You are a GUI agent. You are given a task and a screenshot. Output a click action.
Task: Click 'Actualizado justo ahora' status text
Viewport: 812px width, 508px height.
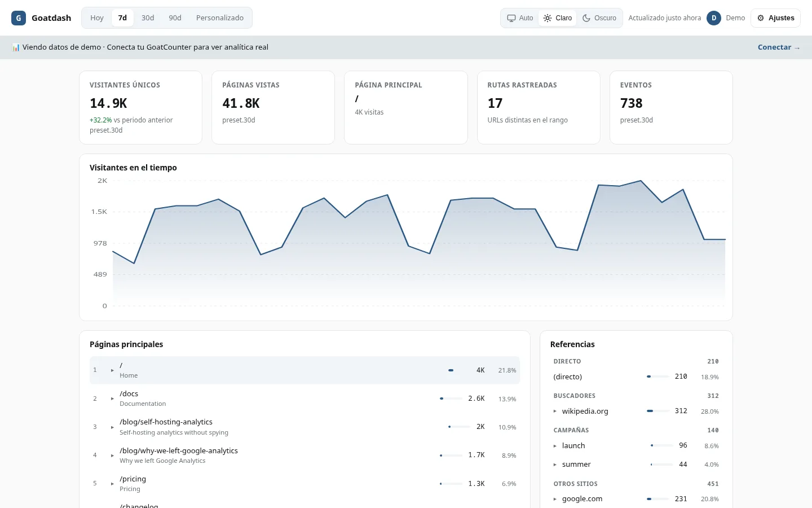665,18
